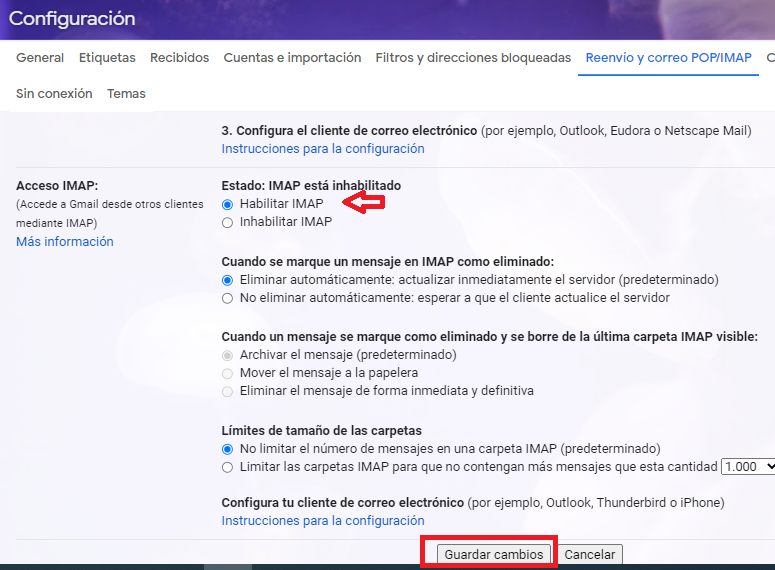Open Instrucciones para la configuración link under step 3
The image size is (775, 570).
[323, 149]
